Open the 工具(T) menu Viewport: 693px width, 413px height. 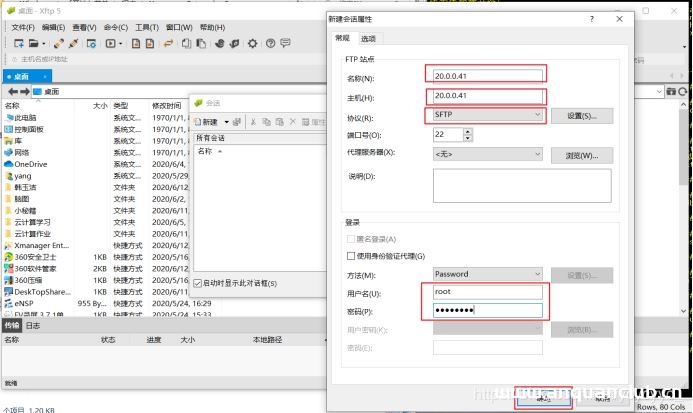click(147, 27)
